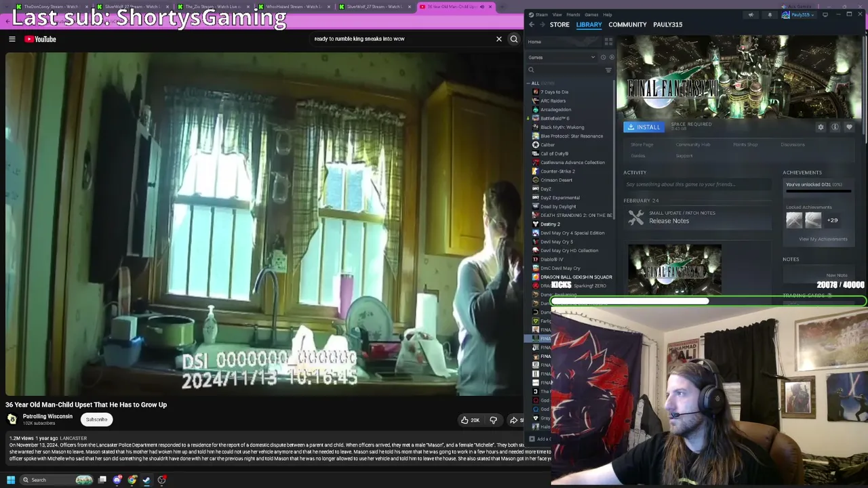868x488 pixels.
Task: Open the Games menu in Steam
Action: (591, 14)
